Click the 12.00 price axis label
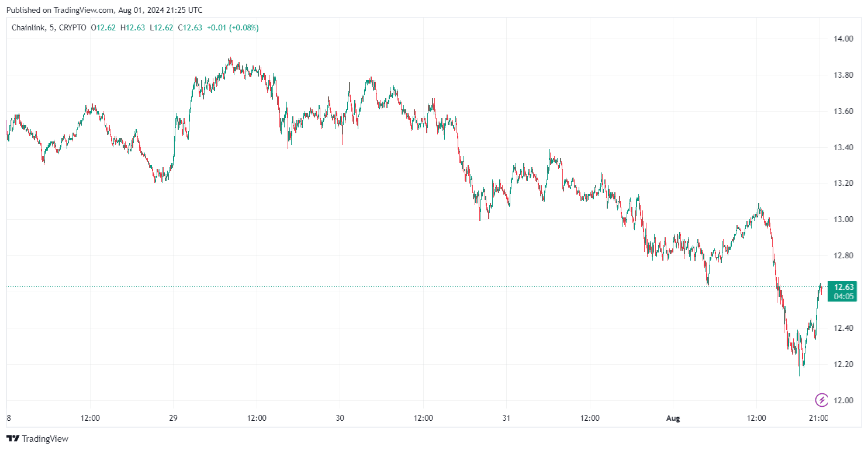Screen dimensions: 868x450 tap(844, 400)
